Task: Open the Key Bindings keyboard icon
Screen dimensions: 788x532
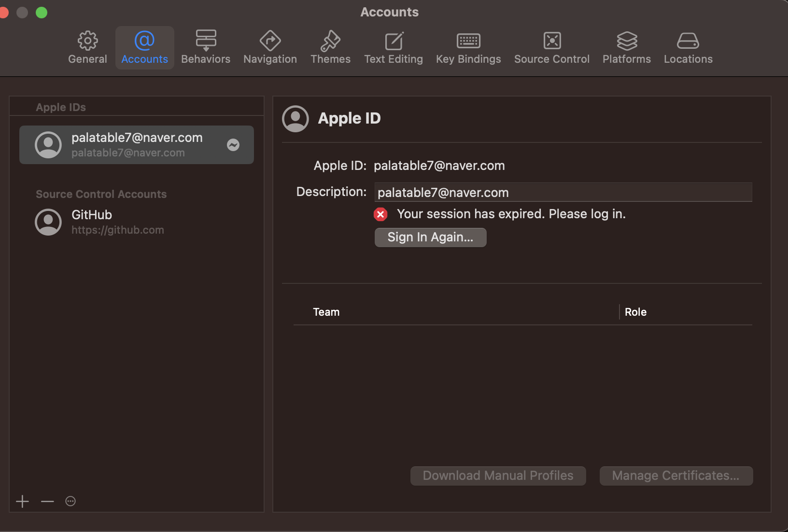Action: (x=468, y=41)
